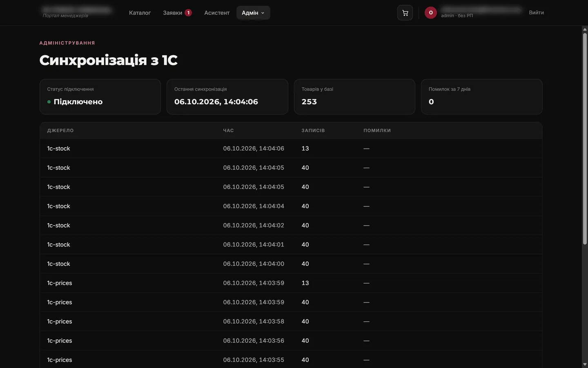
Task: Select 1c-prices in the 14:03:58 row
Action: 60,321
